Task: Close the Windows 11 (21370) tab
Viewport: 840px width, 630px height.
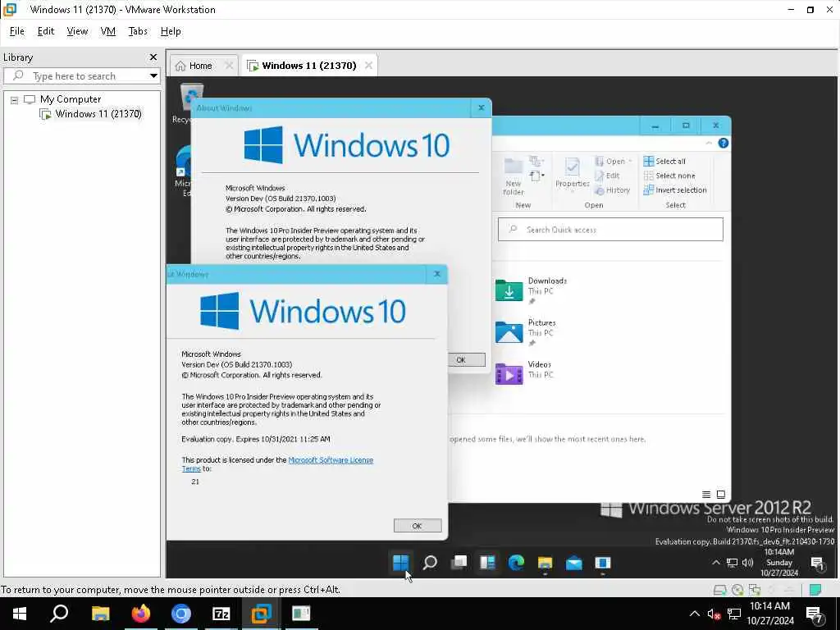Action: click(x=368, y=66)
